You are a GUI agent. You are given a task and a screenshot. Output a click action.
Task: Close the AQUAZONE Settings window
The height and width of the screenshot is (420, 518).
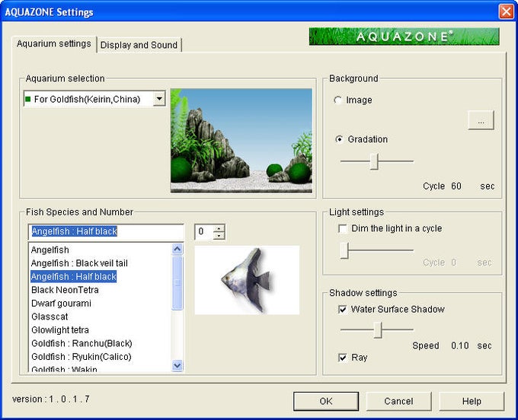[x=506, y=11]
